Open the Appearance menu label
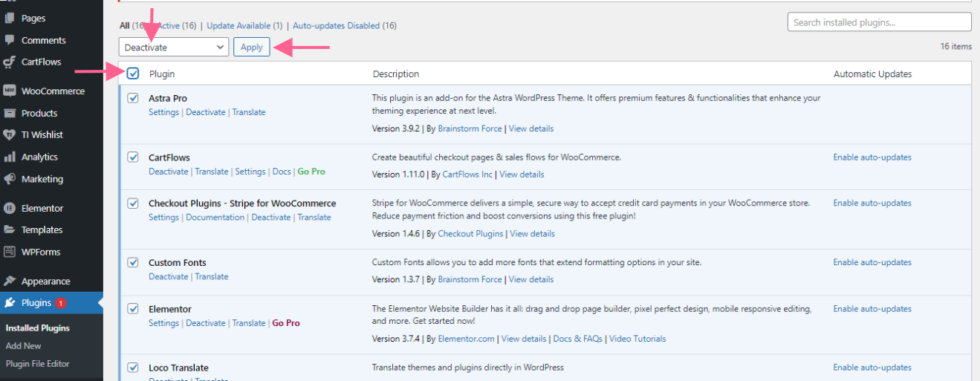 [x=45, y=281]
